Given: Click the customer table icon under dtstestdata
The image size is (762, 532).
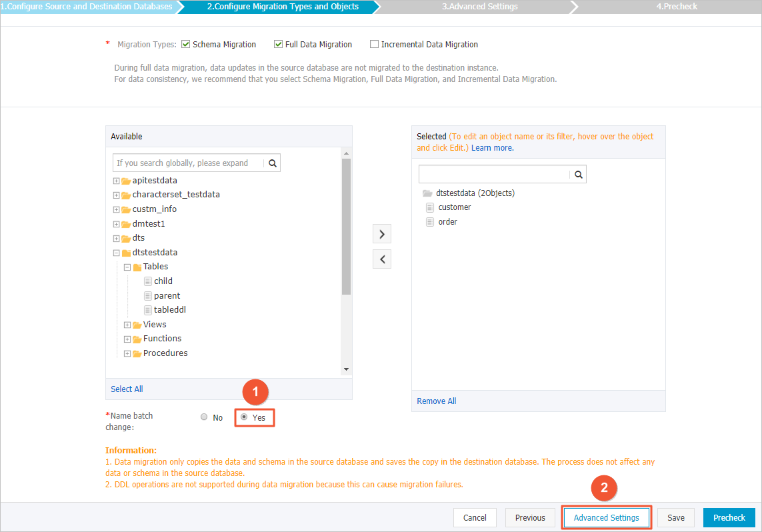Looking at the screenshot, I should [430, 207].
